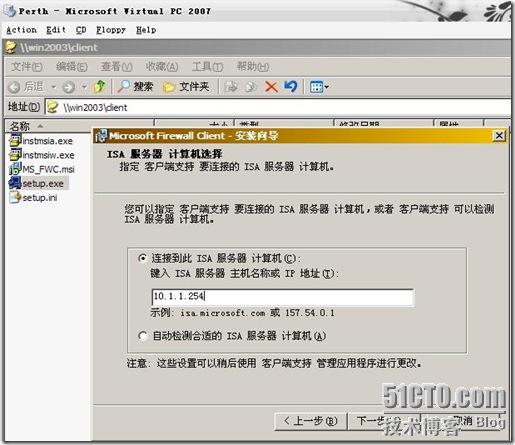Click the 搜索 search toolbar button
515x445 pixels.
pos(135,87)
